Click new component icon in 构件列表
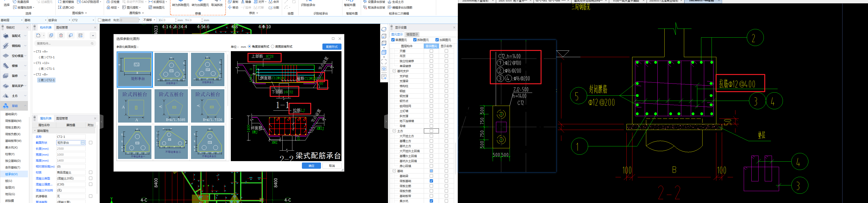The image size is (868, 203). pos(38,35)
